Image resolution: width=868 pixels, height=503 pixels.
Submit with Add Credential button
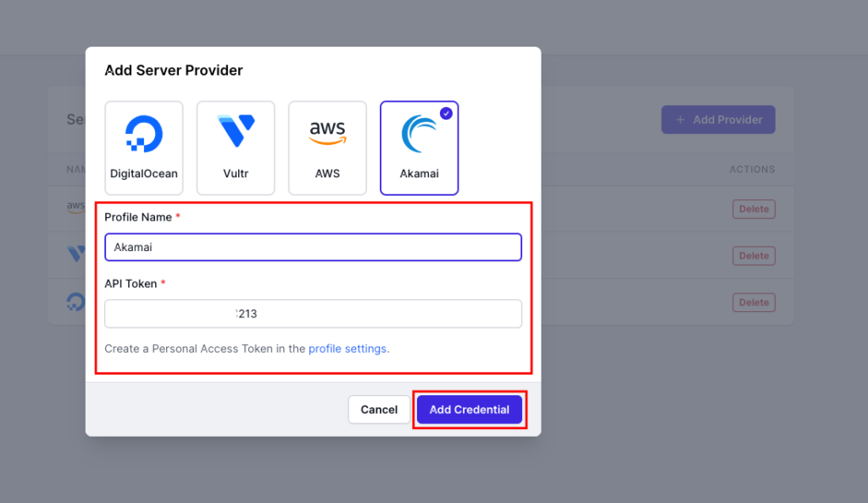[469, 410]
